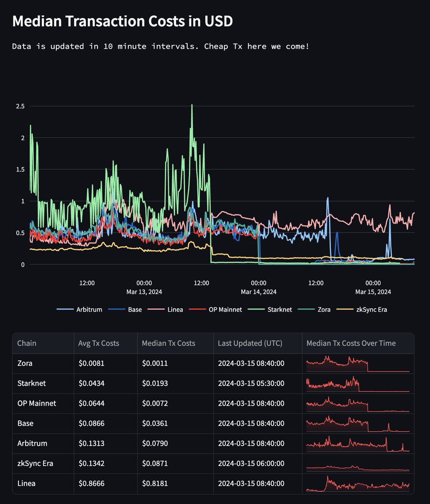Hide the Starknet line via legend
Screen dimensions: 430x504
[280, 310]
